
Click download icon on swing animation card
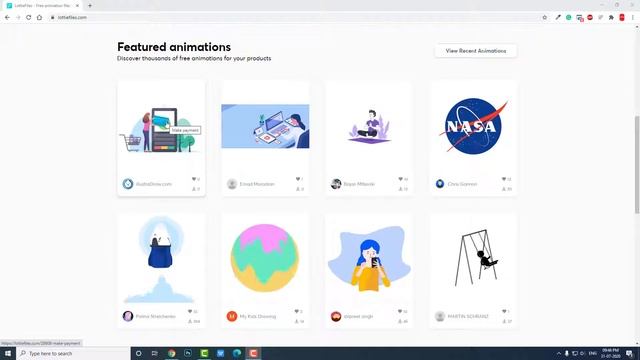[504, 321]
